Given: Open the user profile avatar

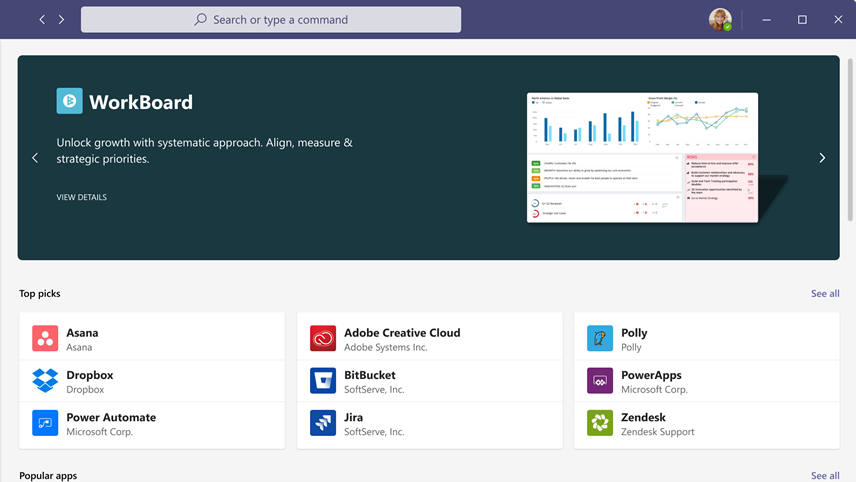Looking at the screenshot, I should pos(720,20).
